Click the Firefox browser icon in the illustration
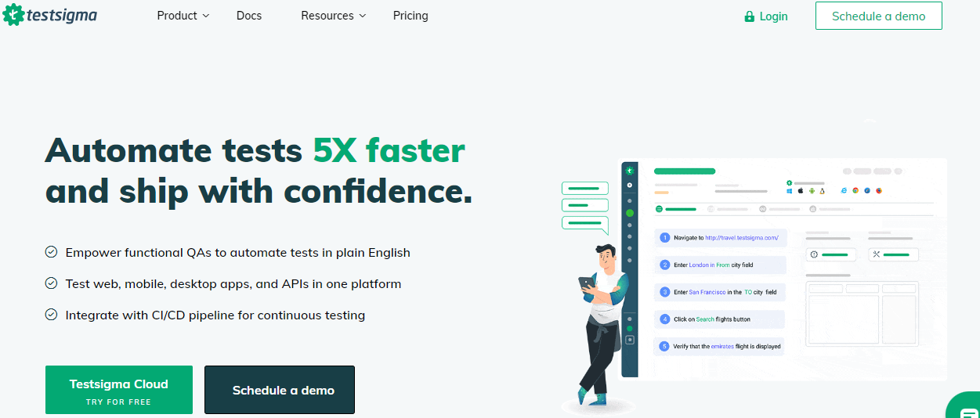980x418 pixels. click(x=878, y=190)
